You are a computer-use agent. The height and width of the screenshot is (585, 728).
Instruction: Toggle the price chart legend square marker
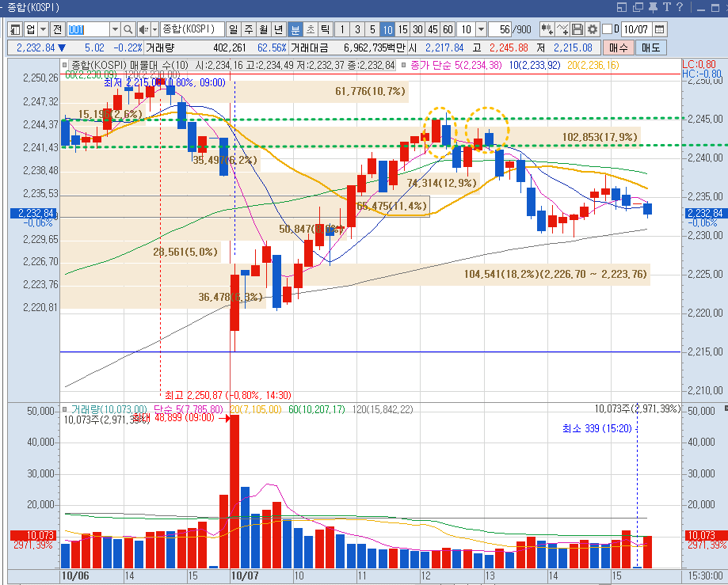pyautogui.click(x=64, y=66)
